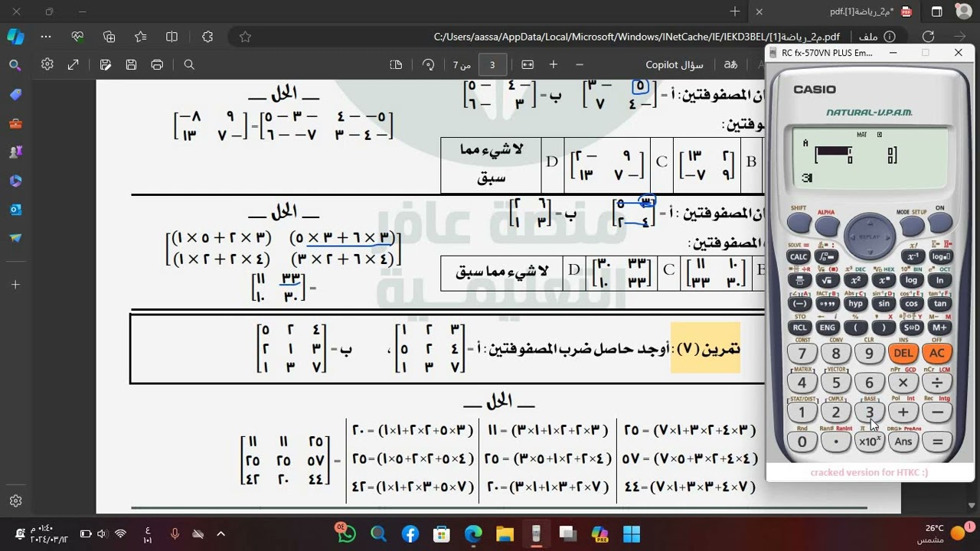Open the Edge settings-and-more ellipsis menu
This screenshot has height=551, width=980.
point(46,37)
